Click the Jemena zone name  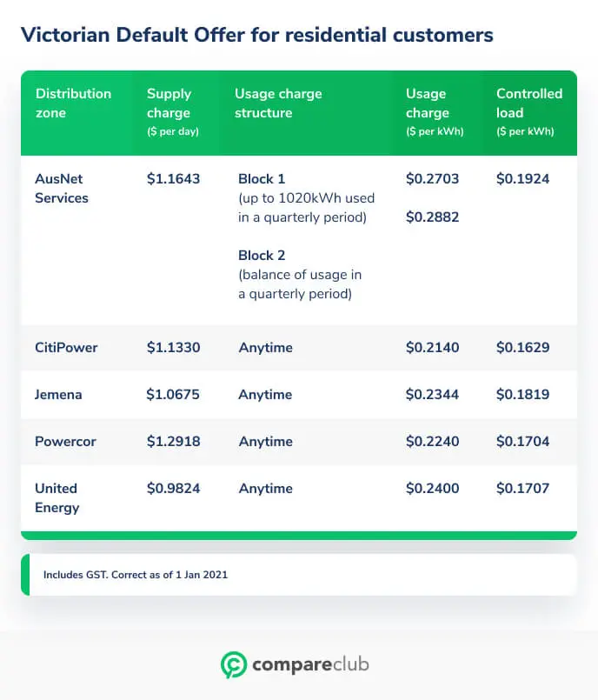point(58,395)
